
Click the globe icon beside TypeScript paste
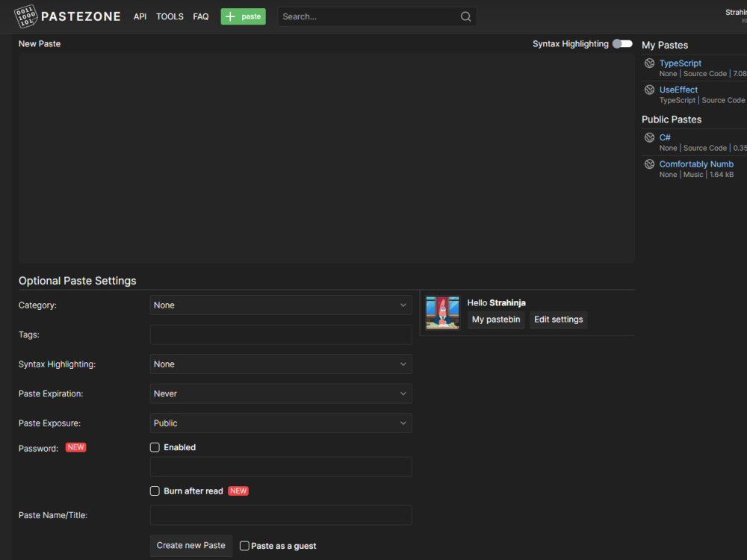click(x=649, y=63)
